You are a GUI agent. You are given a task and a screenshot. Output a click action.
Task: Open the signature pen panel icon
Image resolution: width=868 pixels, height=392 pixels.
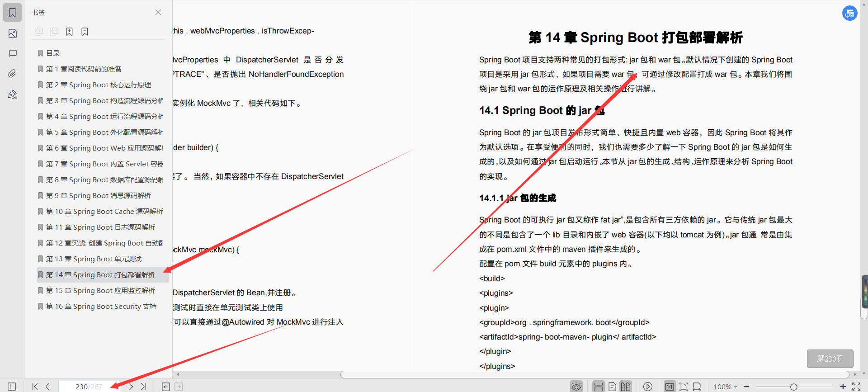(x=13, y=94)
